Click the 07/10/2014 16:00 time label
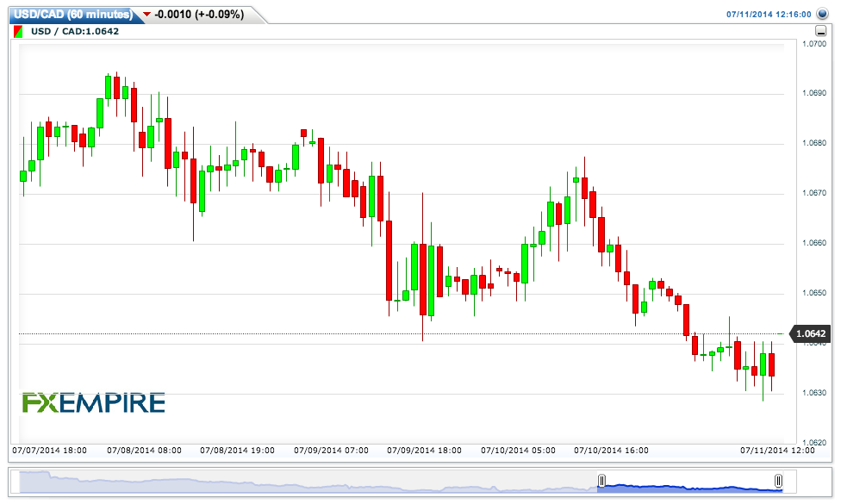841x504 pixels. click(612, 451)
